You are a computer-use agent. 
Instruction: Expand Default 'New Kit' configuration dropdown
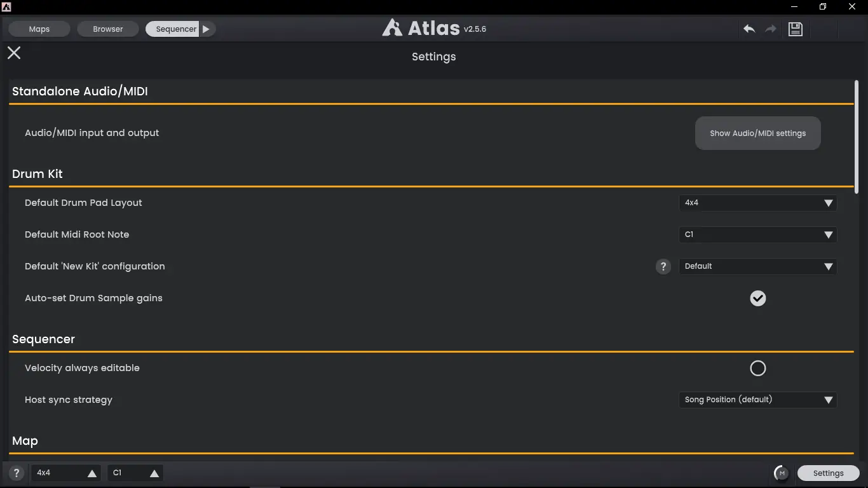[757, 267]
